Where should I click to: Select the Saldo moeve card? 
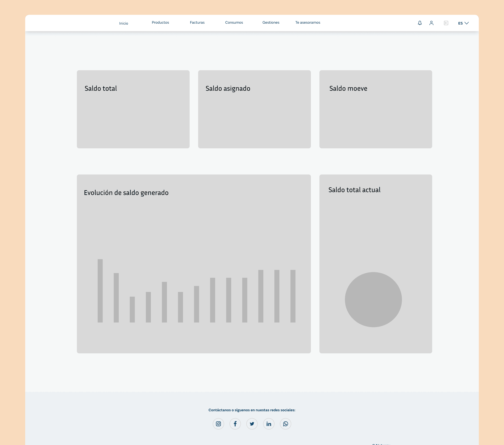coord(375,109)
